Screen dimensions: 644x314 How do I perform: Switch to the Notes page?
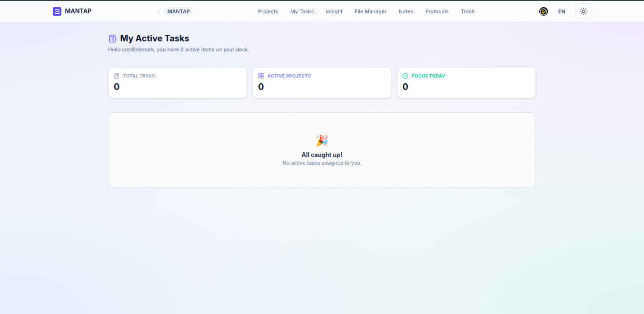(x=406, y=11)
